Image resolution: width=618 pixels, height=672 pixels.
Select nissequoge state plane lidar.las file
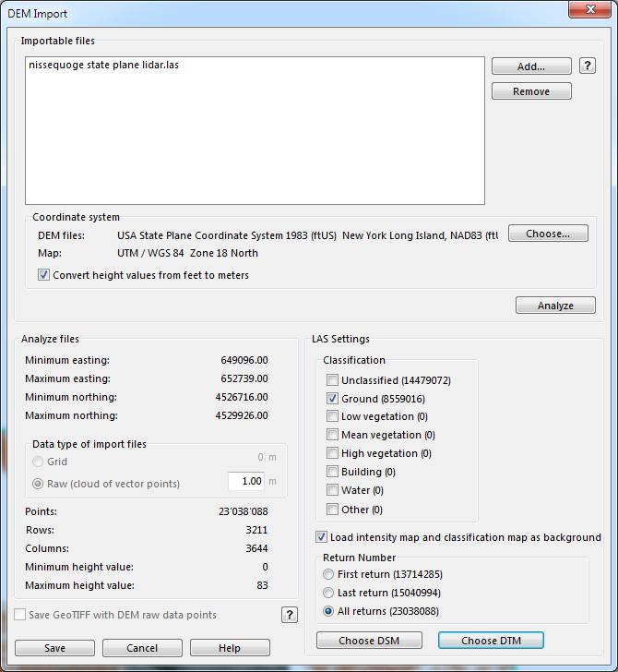pos(104,65)
